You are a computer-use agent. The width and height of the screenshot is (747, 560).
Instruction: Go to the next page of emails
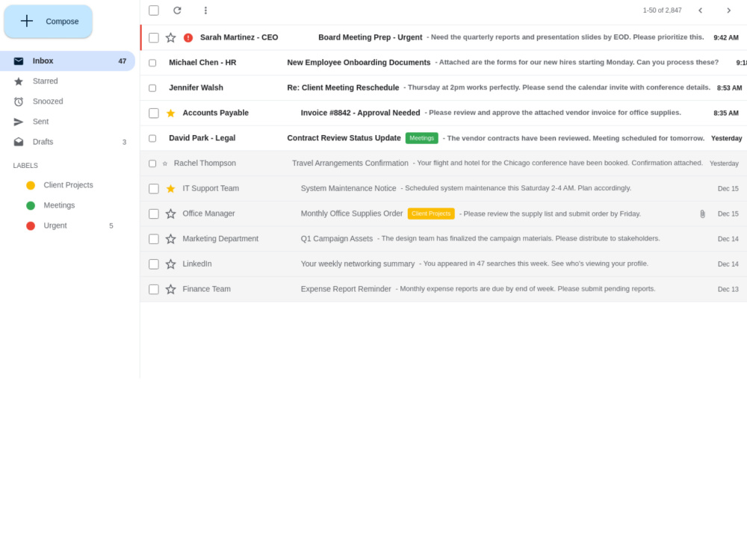pos(728,10)
